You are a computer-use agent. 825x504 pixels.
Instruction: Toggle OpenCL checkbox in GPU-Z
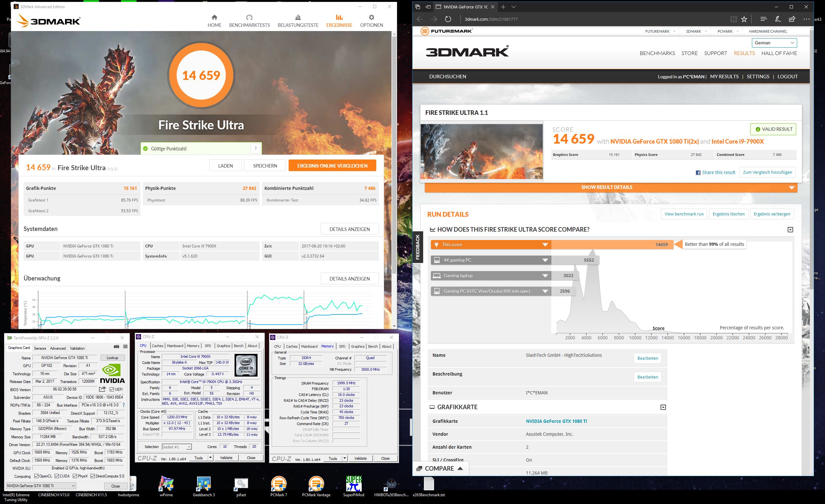click(37, 476)
